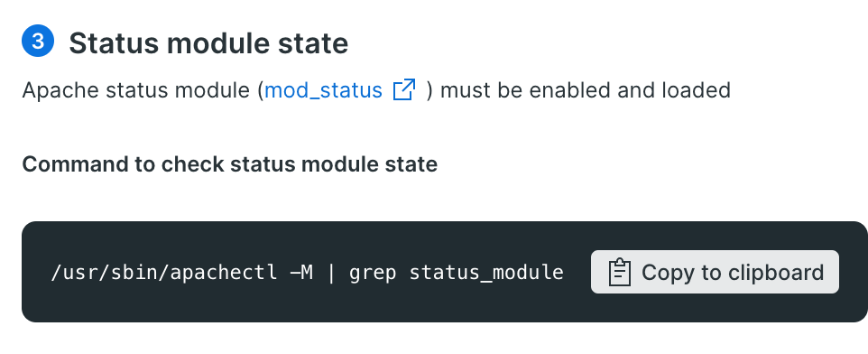Click the blue step 3 number badge
This screenshot has height=354, width=868.
point(38,41)
